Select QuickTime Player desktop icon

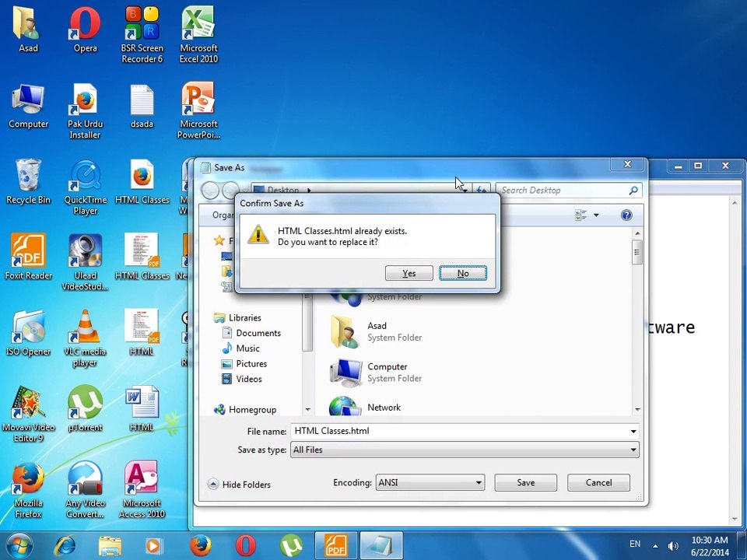(85, 187)
